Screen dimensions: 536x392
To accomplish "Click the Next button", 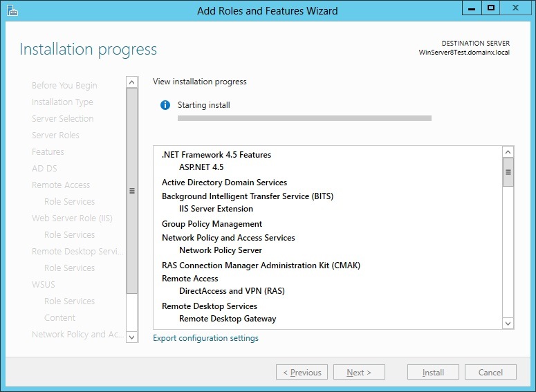I will [x=359, y=372].
